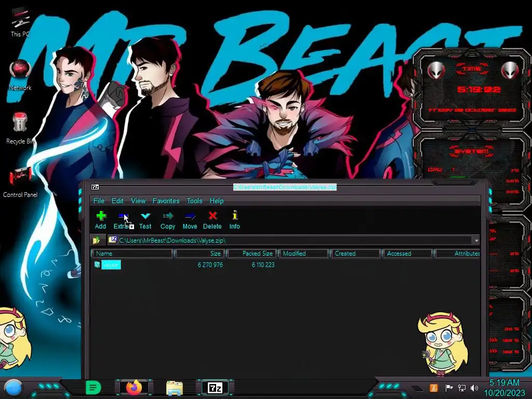532x399 pixels.
Task: Click the volume speaker tray icon
Action: 474,388
